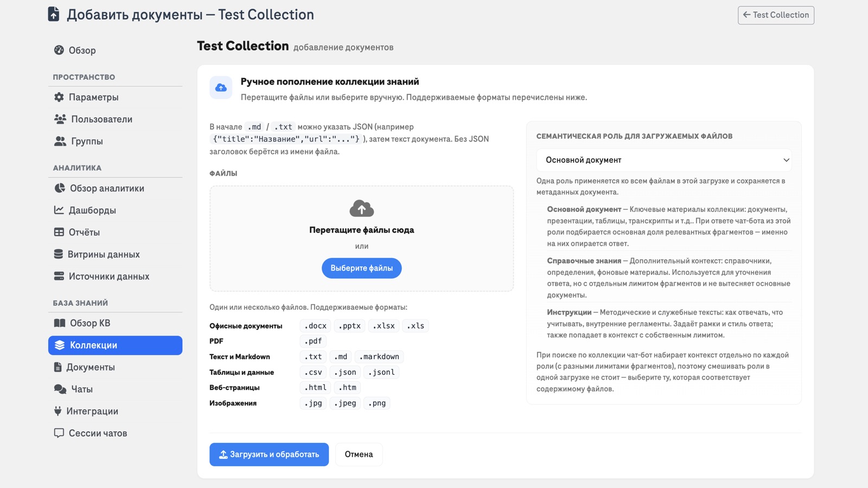The width and height of the screenshot is (868, 488).
Task: Click the .markdown format tag
Action: pos(379,357)
